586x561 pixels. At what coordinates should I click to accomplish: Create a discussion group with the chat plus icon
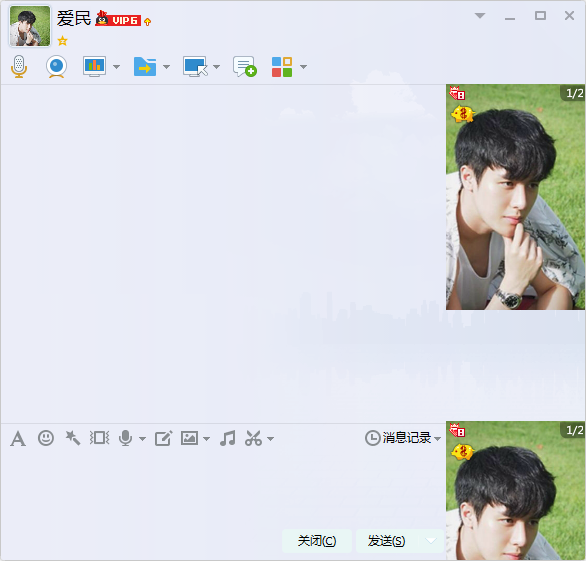pos(245,67)
